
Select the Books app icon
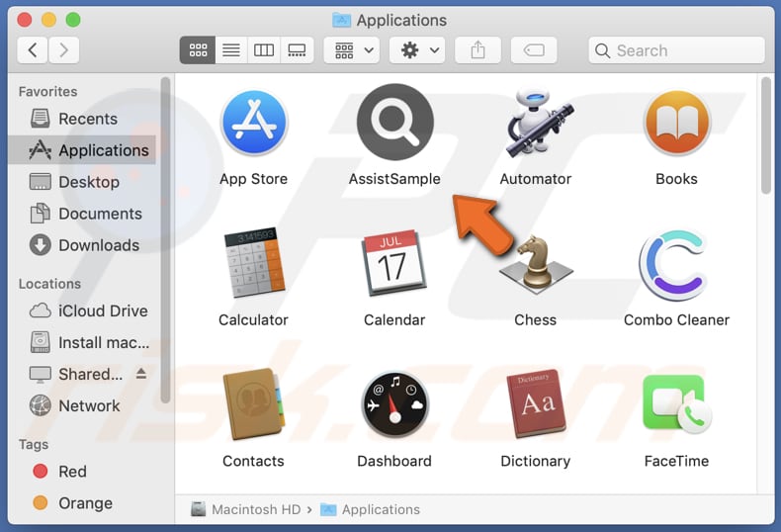(677, 123)
